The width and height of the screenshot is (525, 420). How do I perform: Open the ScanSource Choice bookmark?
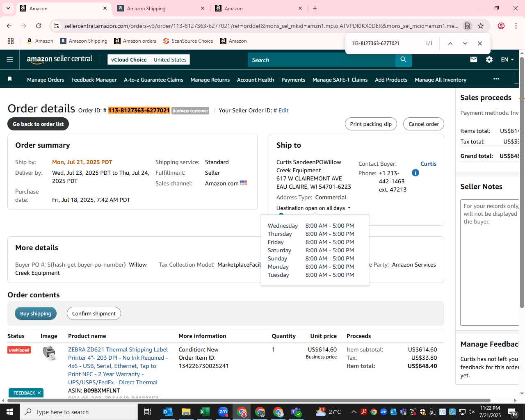188,41
